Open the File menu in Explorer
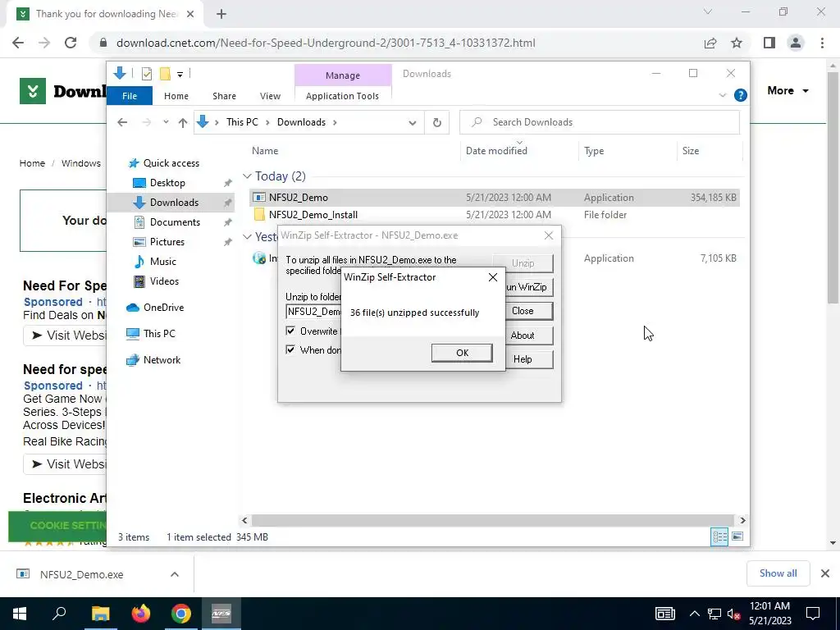840x630 pixels. pos(130,96)
